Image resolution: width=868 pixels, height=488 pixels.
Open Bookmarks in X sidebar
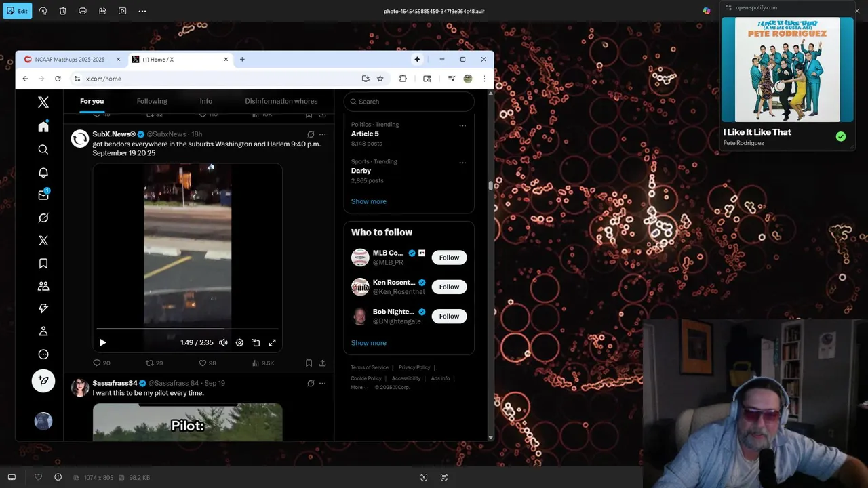[x=43, y=264]
